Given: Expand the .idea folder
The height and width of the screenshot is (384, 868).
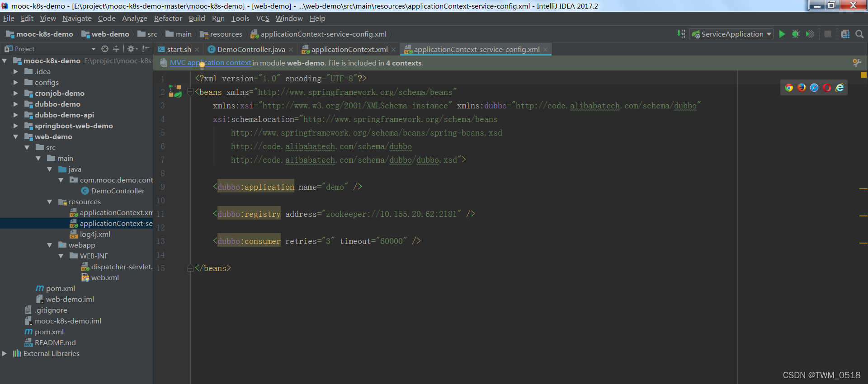Looking at the screenshot, I should pyautogui.click(x=16, y=71).
